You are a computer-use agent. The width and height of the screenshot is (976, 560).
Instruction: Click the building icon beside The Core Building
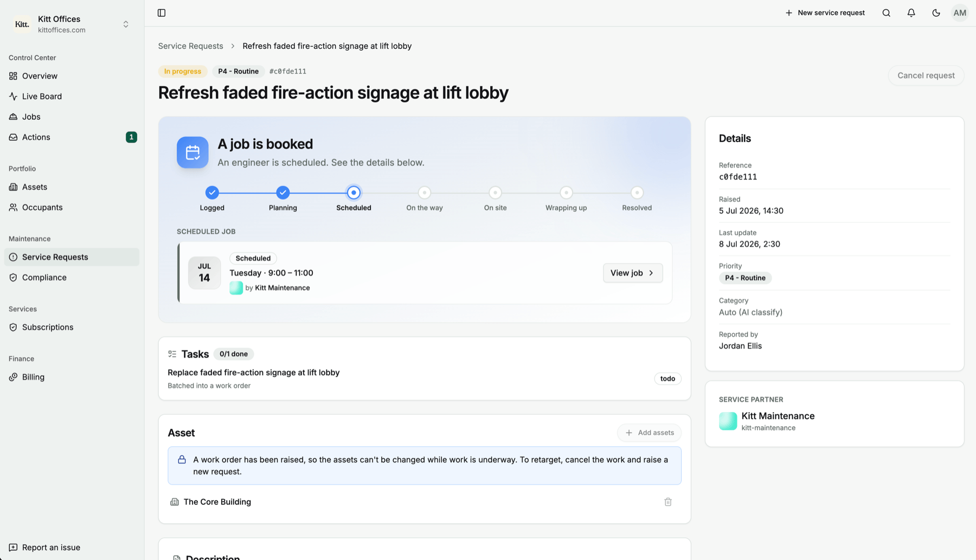tap(175, 502)
